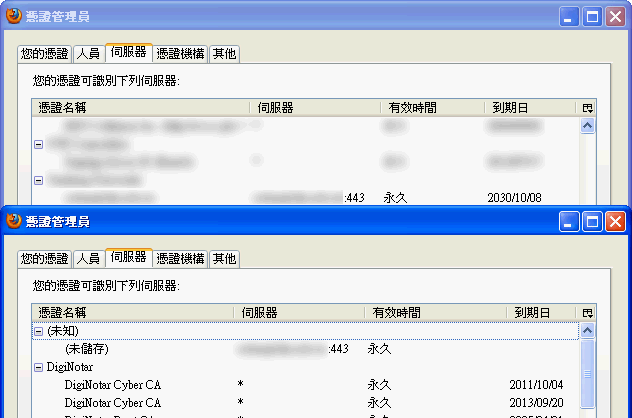
Task: Sort by 伺服器 column in back window
Action: (x=315, y=108)
